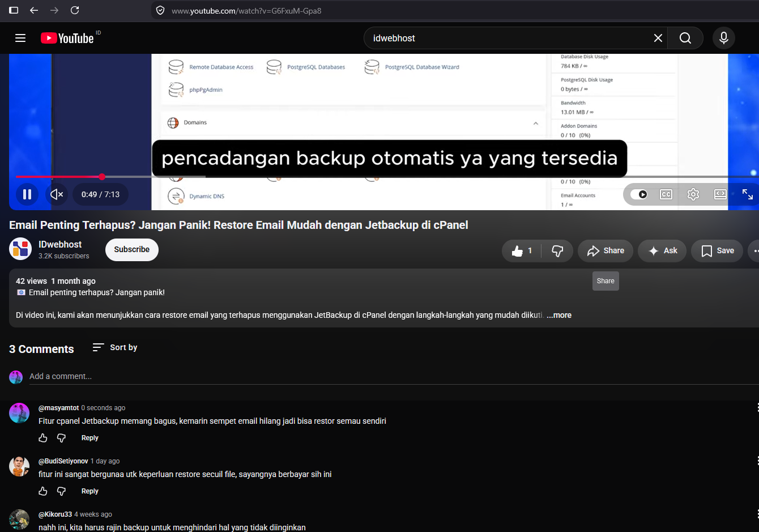Open the @masyamtot commenter avatar
The width and height of the screenshot is (759, 532).
[x=19, y=413]
